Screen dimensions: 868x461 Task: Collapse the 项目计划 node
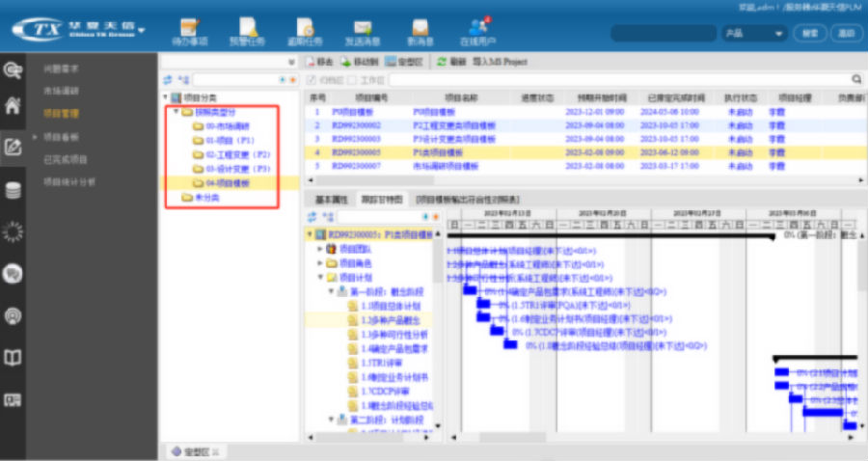pyautogui.click(x=320, y=277)
